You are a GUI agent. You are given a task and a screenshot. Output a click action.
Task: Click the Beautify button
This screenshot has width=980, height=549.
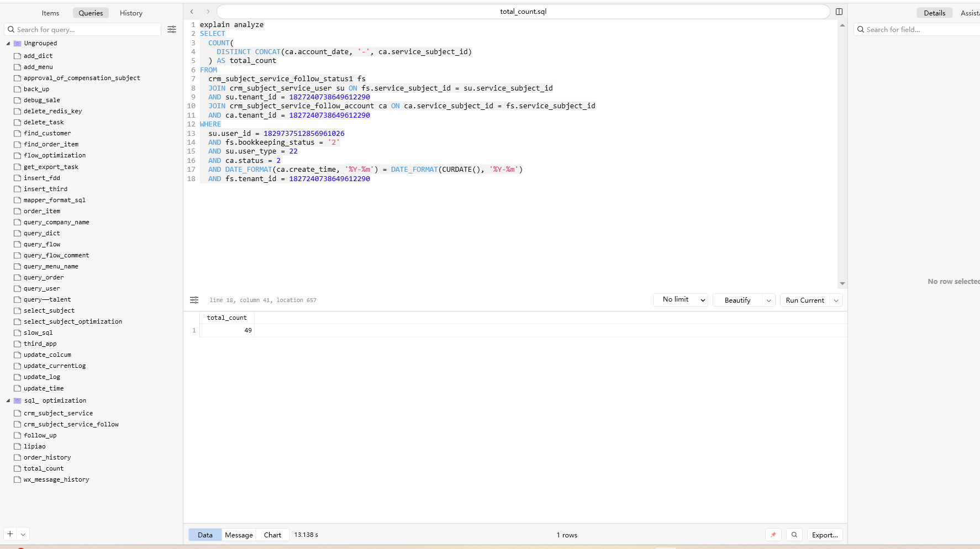(737, 300)
